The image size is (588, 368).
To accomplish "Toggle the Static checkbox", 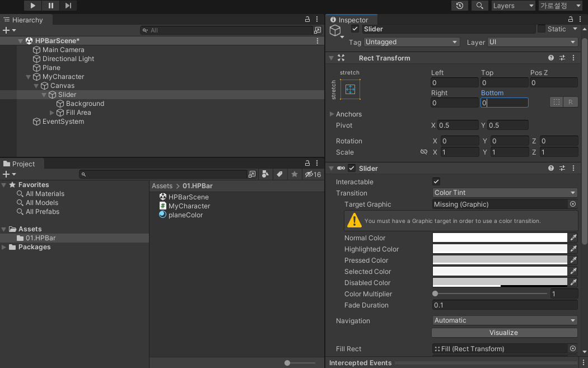I will coord(541,29).
